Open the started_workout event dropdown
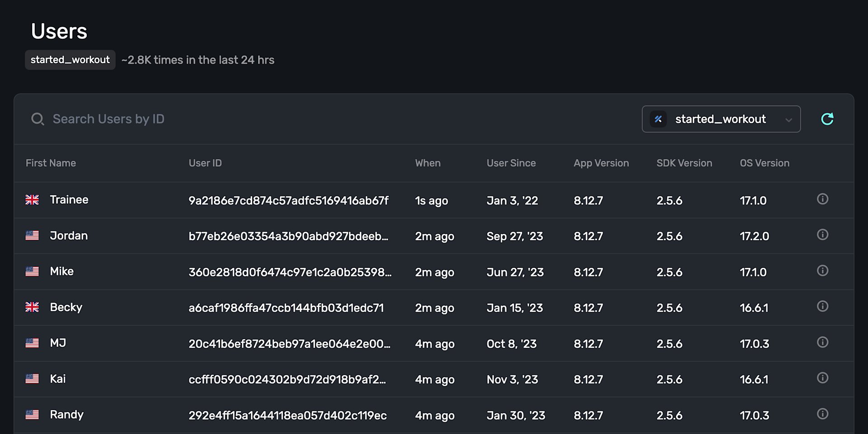 click(x=720, y=119)
